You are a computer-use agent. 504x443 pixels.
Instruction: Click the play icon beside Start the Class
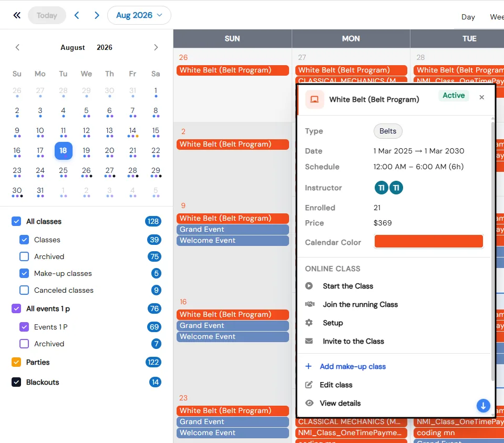tap(309, 286)
